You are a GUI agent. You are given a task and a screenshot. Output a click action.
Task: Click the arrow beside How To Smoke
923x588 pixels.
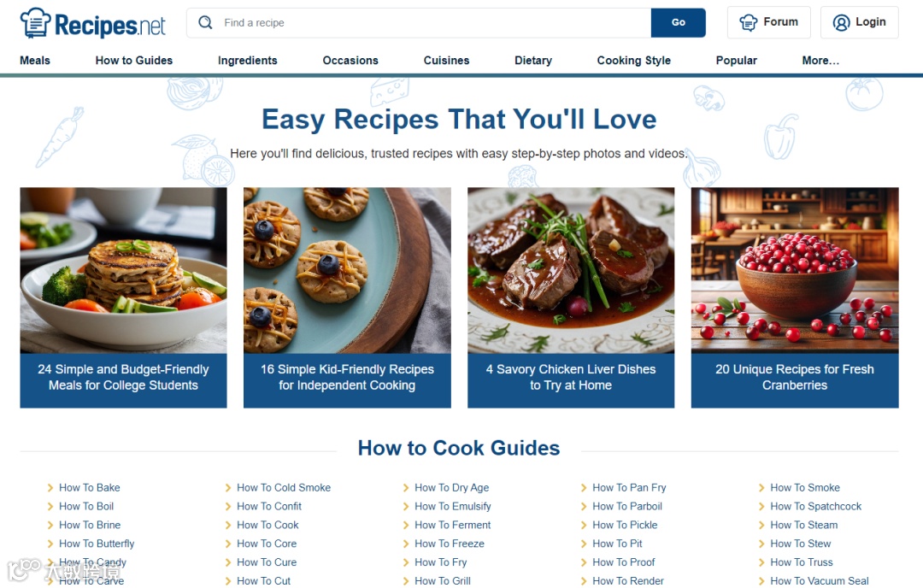(761, 487)
